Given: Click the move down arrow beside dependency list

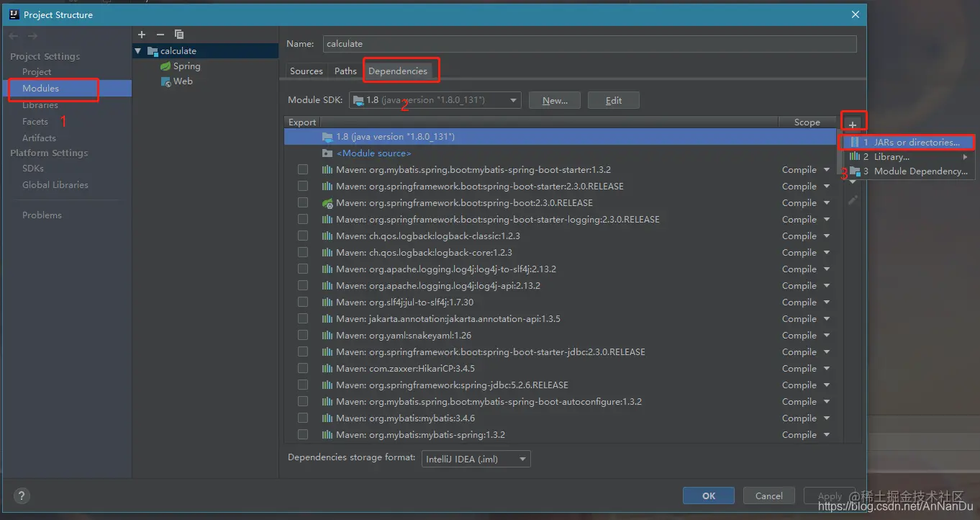Looking at the screenshot, I should point(853,182).
